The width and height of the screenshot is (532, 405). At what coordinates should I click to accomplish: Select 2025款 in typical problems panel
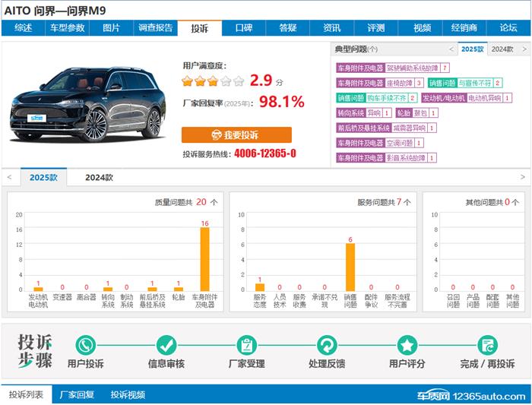click(x=472, y=49)
